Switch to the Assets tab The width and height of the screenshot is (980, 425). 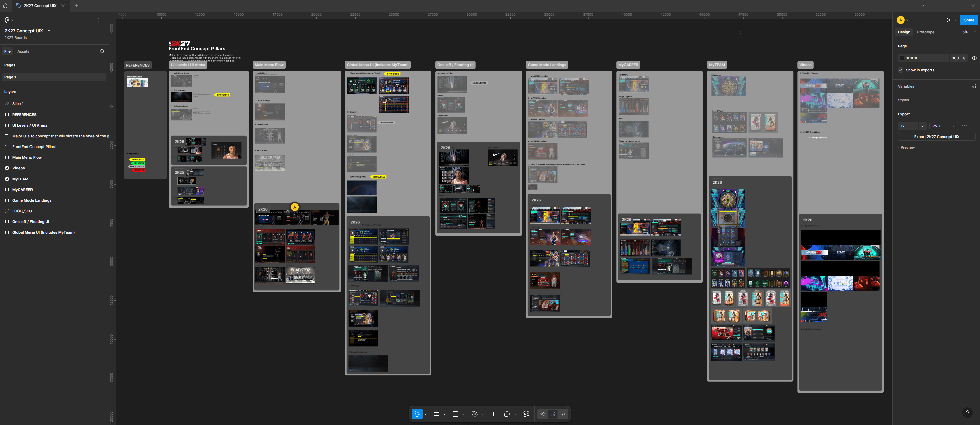(x=23, y=51)
